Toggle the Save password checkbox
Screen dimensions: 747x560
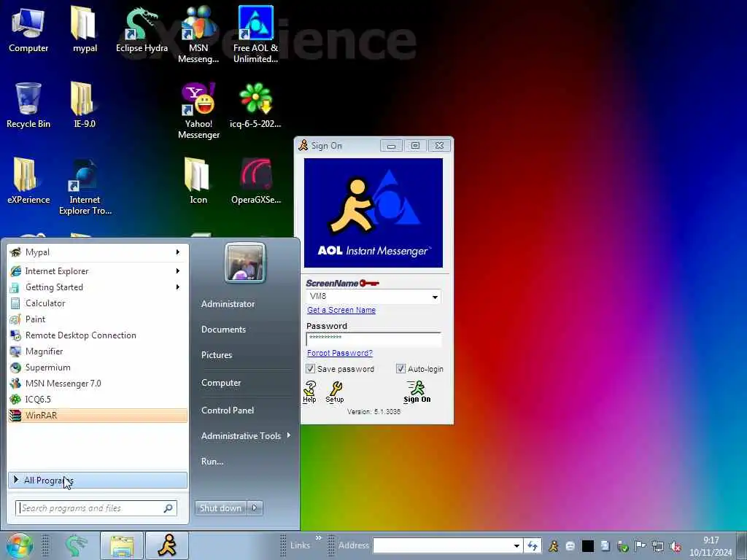pos(310,368)
